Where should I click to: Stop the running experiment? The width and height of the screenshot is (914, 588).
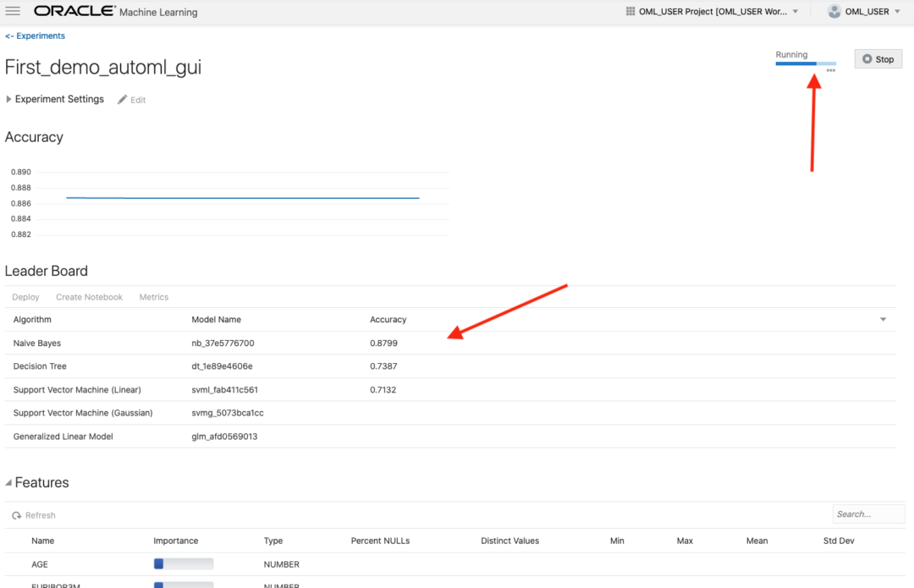878,58
